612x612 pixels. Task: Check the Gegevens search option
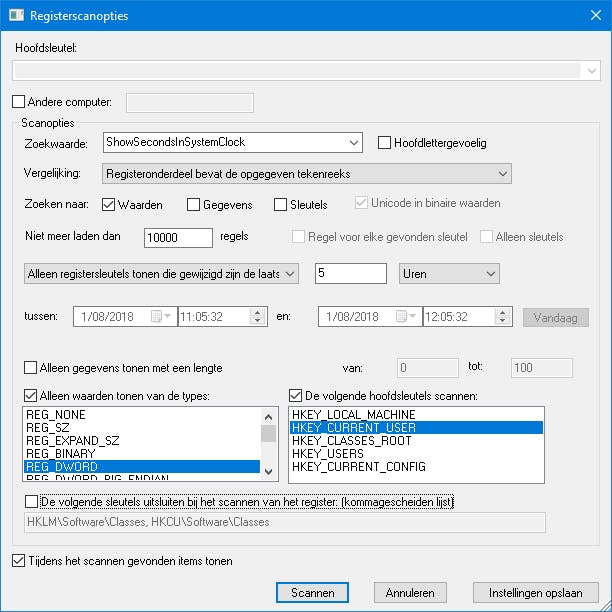(194, 205)
